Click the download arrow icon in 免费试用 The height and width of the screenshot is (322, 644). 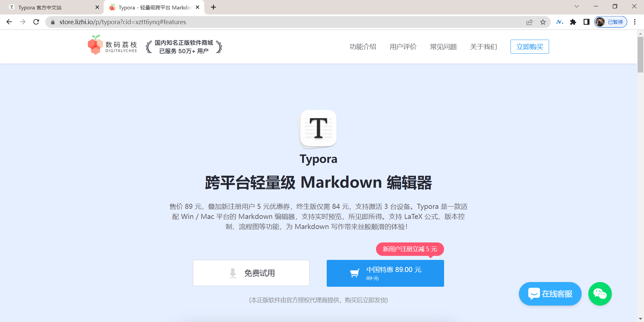(232, 273)
